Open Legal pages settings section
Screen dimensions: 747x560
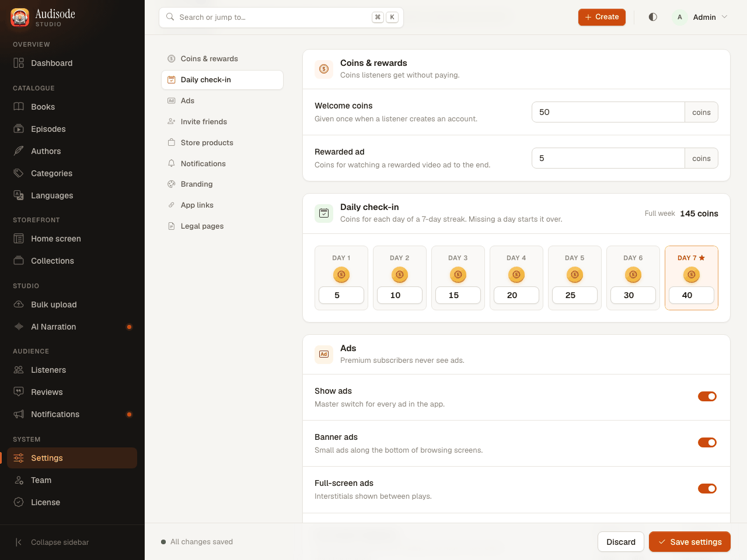coord(222,226)
